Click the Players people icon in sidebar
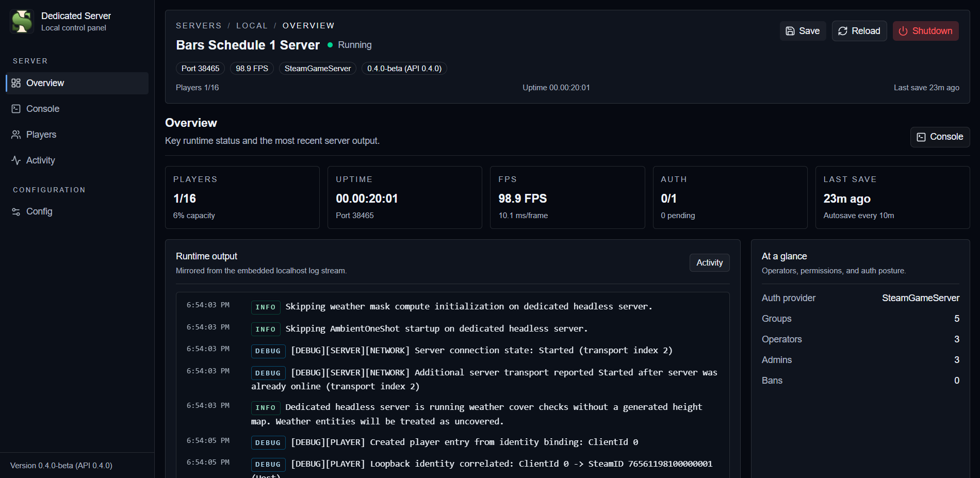The height and width of the screenshot is (478, 980). [16, 135]
